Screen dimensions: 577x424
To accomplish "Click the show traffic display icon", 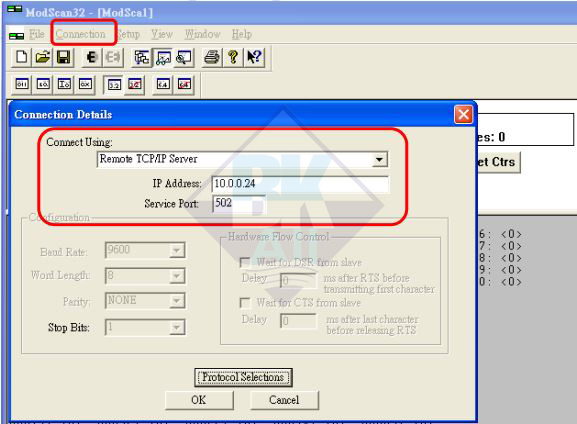I will pyautogui.click(x=184, y=57).
